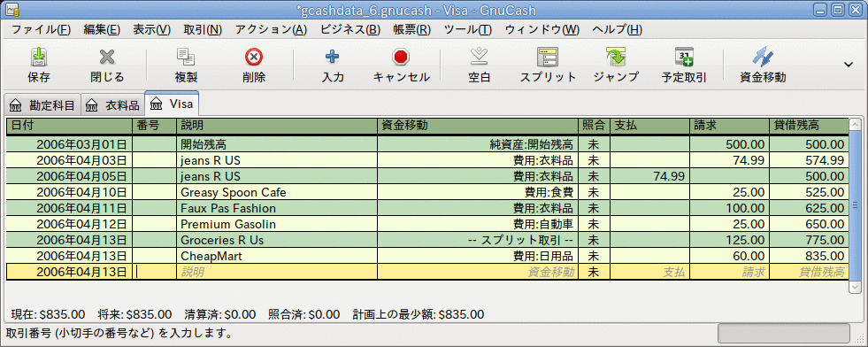The width and height of the screenshot is (868, 347).
Task: Toggle reconcile flag on Groceries R Us row
Action: (x=594, y=240)
